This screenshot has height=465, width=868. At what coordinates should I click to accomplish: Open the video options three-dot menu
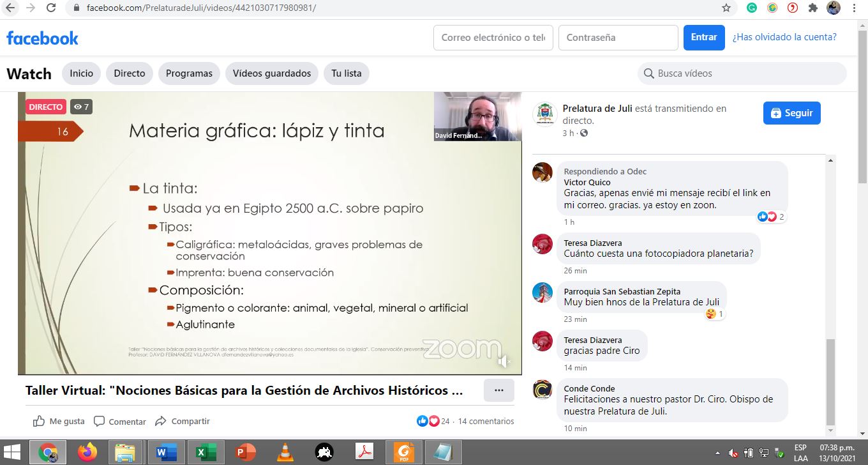point(498,390)
